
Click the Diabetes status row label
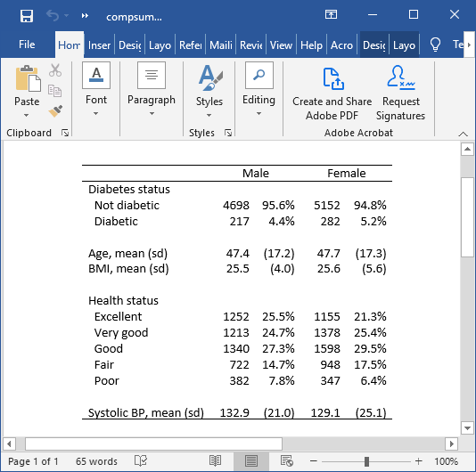(129, 190)
